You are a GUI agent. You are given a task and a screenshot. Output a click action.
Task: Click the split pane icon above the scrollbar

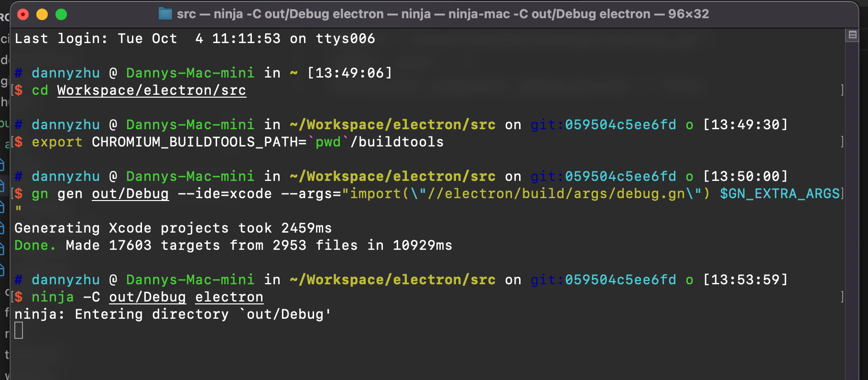852,35
